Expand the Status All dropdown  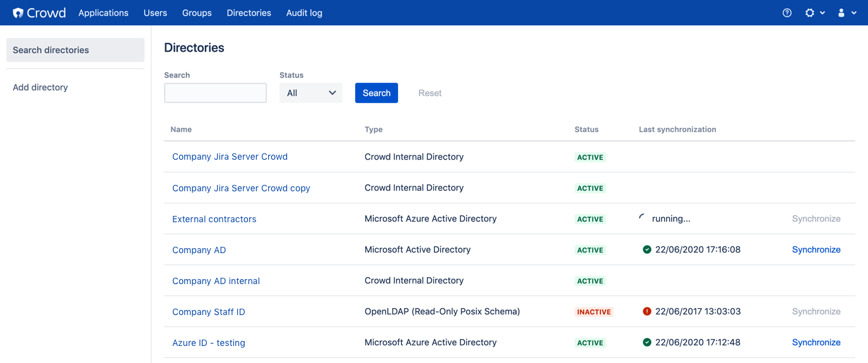[311, 93]
